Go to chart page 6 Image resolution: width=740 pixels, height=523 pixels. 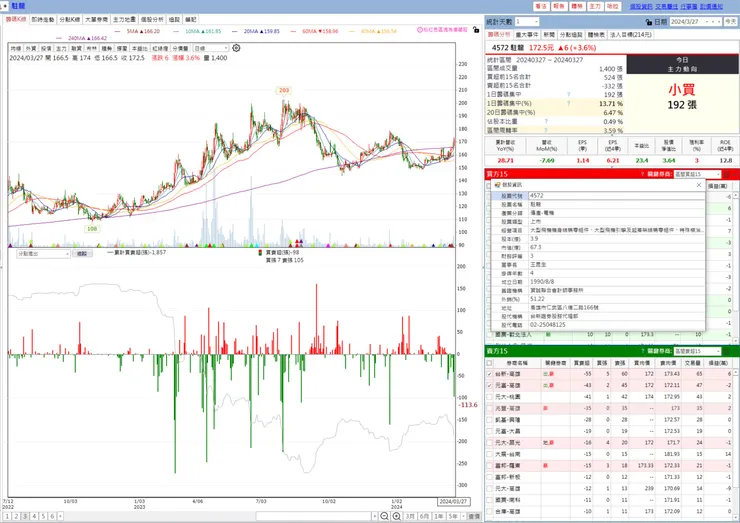(52, 516)
